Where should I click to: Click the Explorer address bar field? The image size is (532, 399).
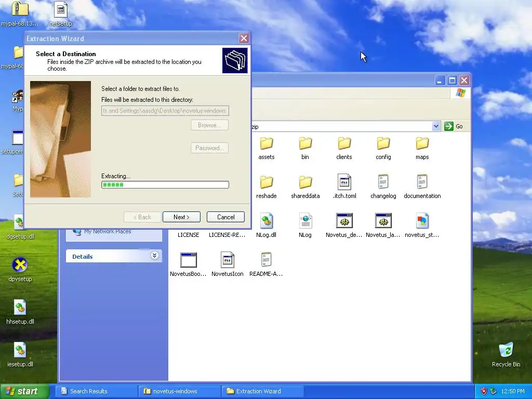click(341, 127)
